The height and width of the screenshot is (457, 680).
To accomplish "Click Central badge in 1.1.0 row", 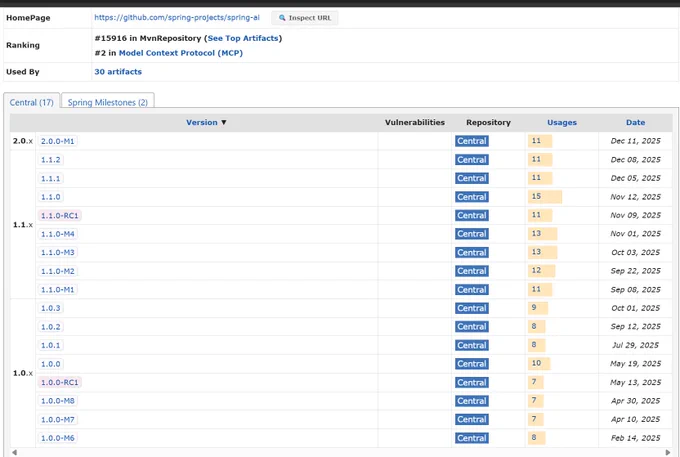I will (x=472, y=197).
